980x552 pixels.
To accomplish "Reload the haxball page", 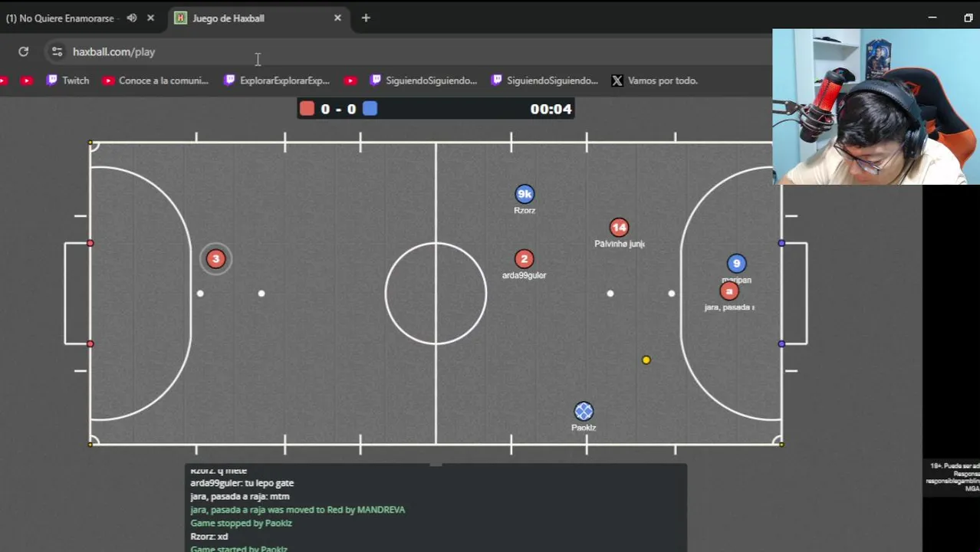I will click(x=24, y=51).
